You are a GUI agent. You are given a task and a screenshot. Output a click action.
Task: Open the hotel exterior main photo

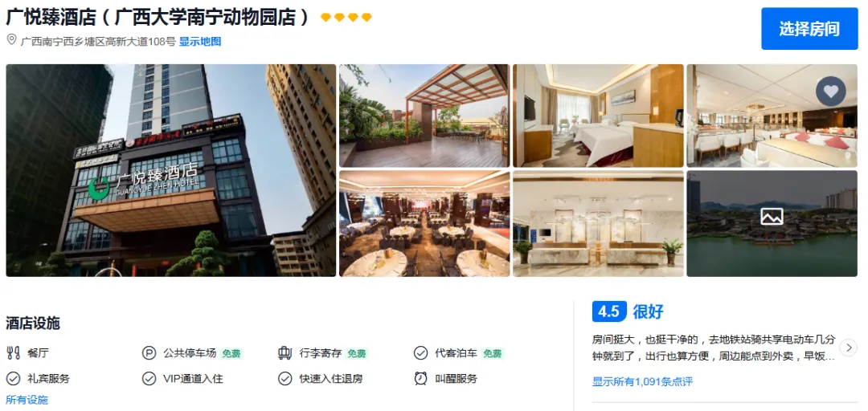[x=171, y=170]
